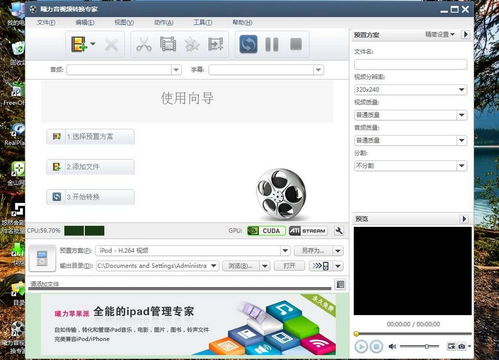
Task: Open the 动作(A) menu
Action: tap(163, 22)
